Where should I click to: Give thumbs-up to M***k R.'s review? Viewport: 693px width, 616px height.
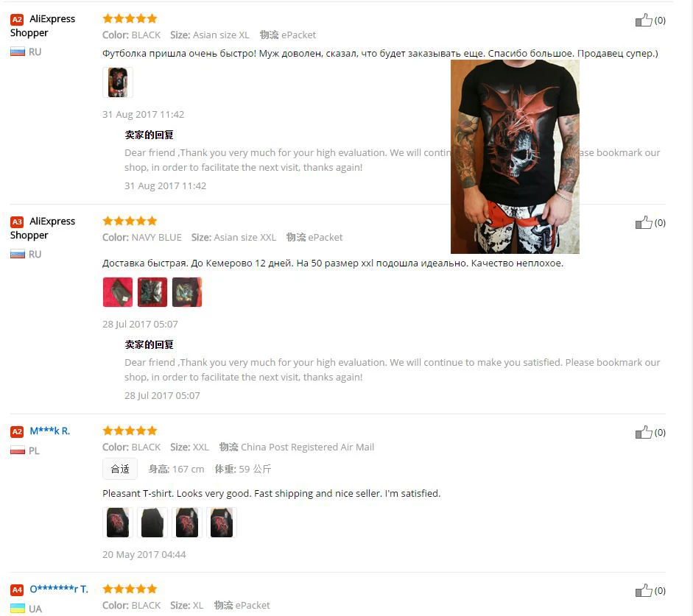click(644, 432)
